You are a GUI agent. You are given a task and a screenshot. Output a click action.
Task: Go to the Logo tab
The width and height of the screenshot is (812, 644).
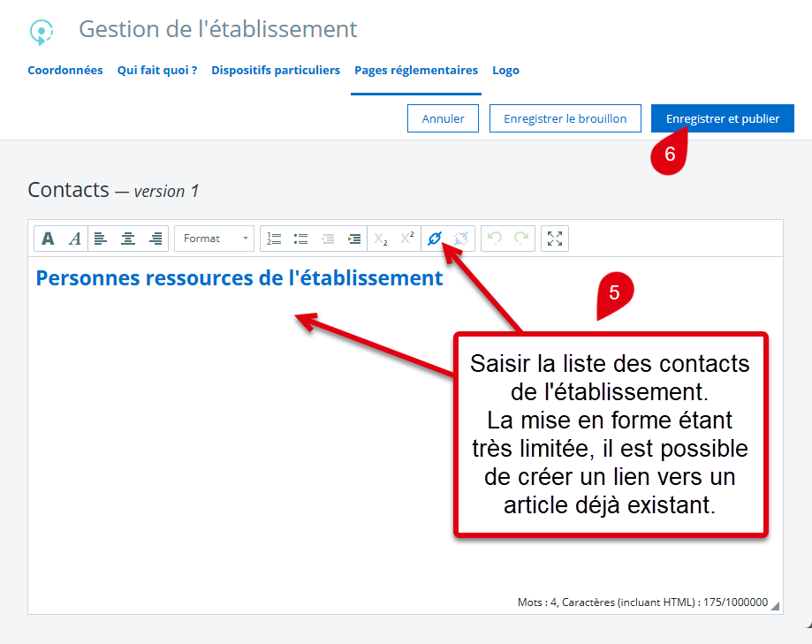point(506,71)
